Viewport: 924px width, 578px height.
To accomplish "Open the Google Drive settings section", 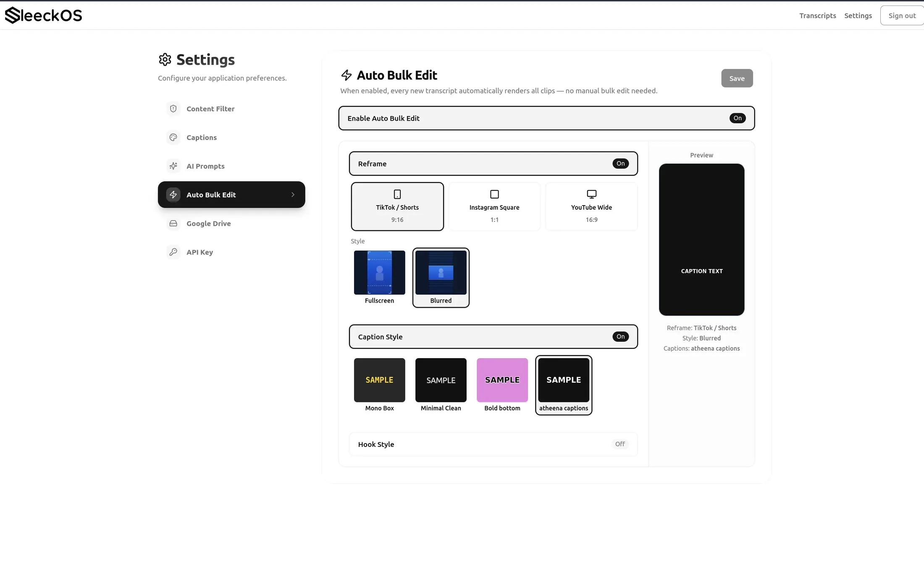I will (x=231, y=223).
